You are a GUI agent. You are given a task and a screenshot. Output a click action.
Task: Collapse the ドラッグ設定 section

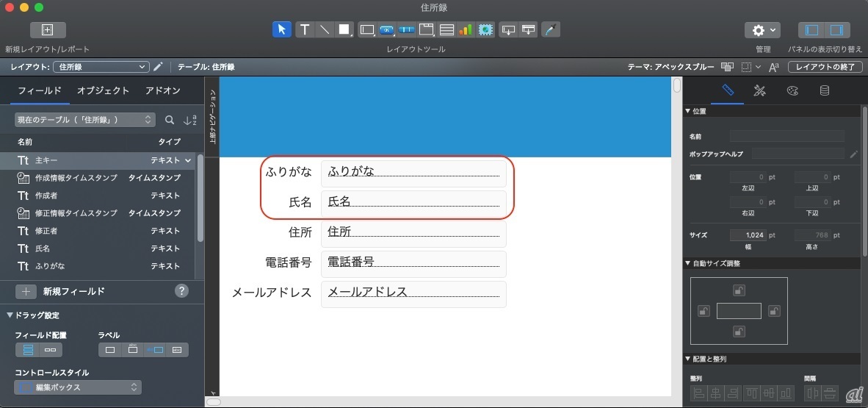(x=10, y=315)
